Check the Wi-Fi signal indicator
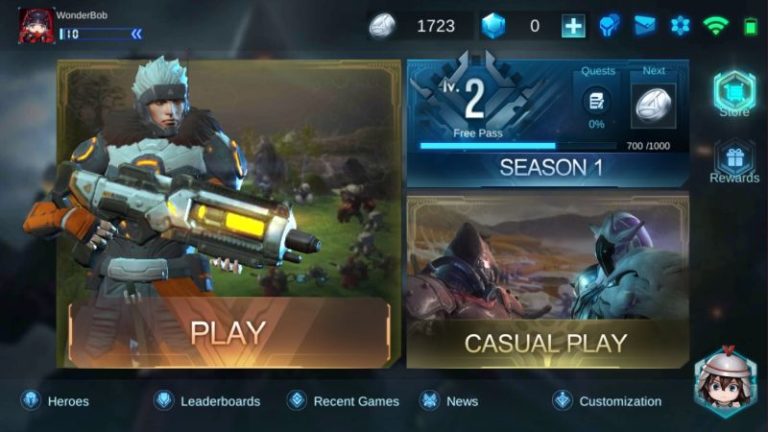Screen dimensions: 768x432 715,25
